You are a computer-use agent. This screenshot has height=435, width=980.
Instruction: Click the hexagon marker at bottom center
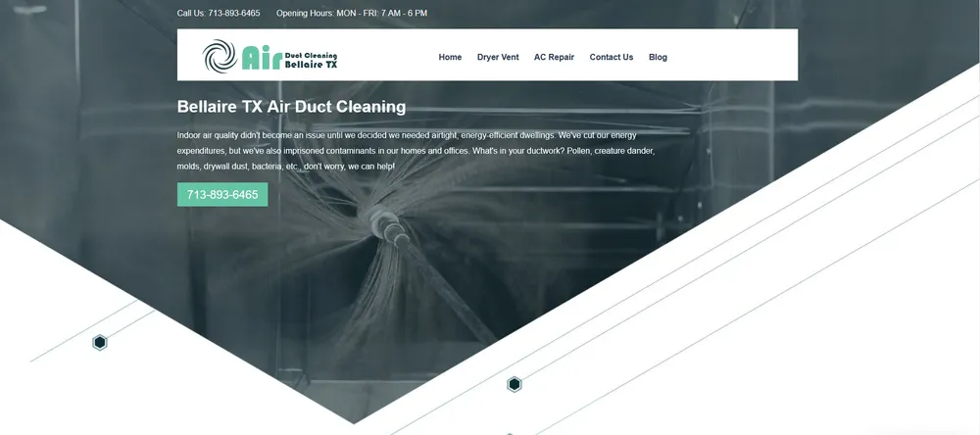(x=514, y=384)
